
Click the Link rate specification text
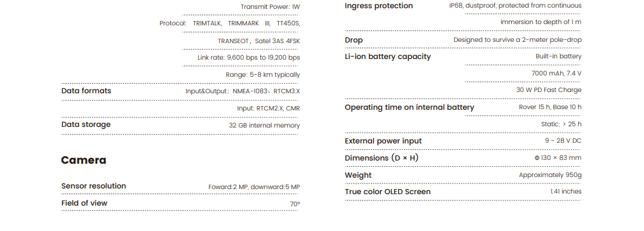[248, 58]
